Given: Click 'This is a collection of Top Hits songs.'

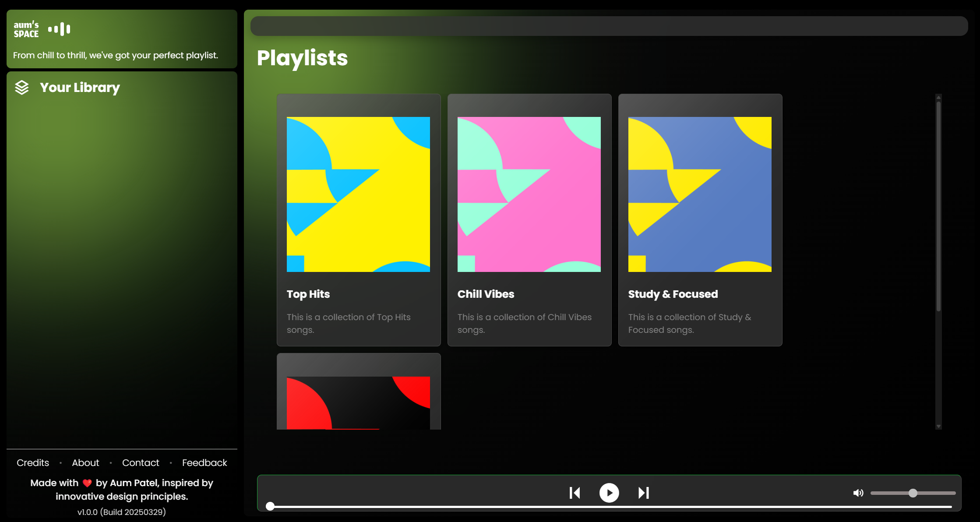Looking at the screenshot, I should [349, 323].
